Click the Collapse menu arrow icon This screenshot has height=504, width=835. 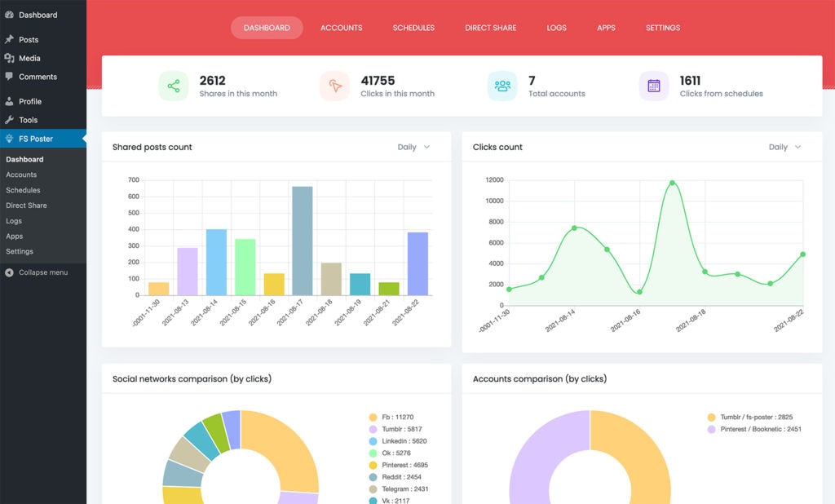pos(9,272)
